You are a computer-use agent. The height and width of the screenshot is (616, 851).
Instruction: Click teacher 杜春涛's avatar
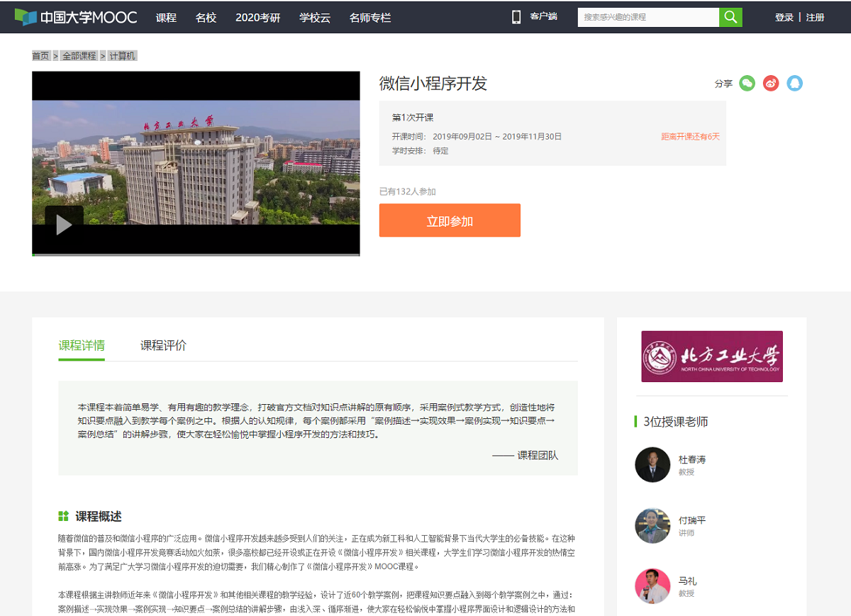click(x=652, y=465)
